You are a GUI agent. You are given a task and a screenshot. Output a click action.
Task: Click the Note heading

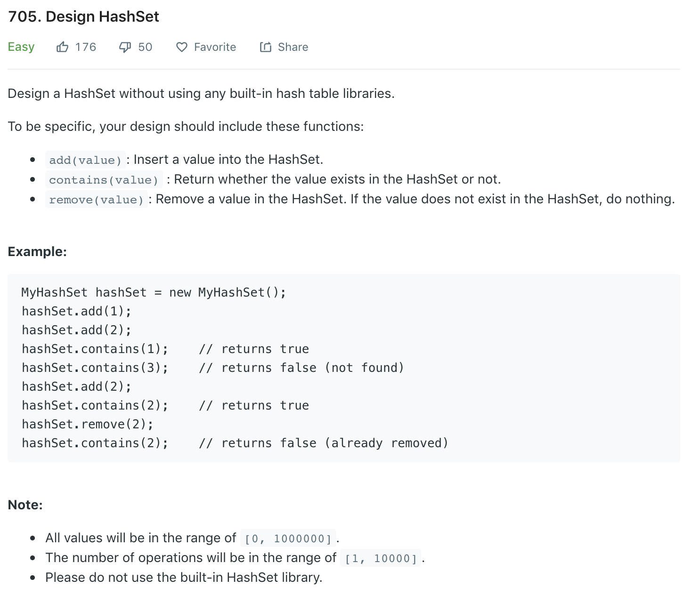[x=25, y=505]
